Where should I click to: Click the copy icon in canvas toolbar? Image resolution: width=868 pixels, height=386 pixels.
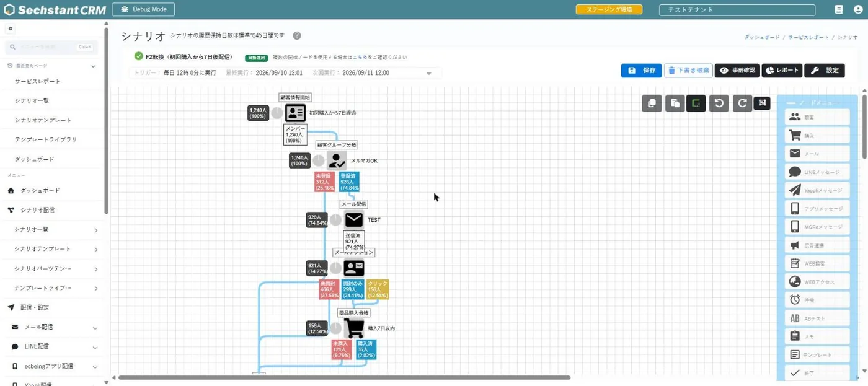652,103
